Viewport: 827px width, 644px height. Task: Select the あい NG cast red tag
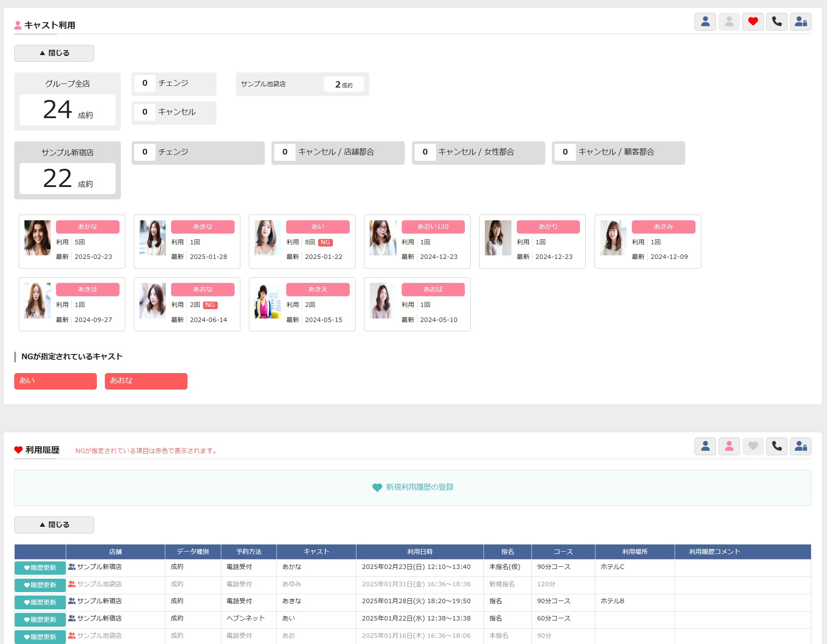(x=56, y=381)
